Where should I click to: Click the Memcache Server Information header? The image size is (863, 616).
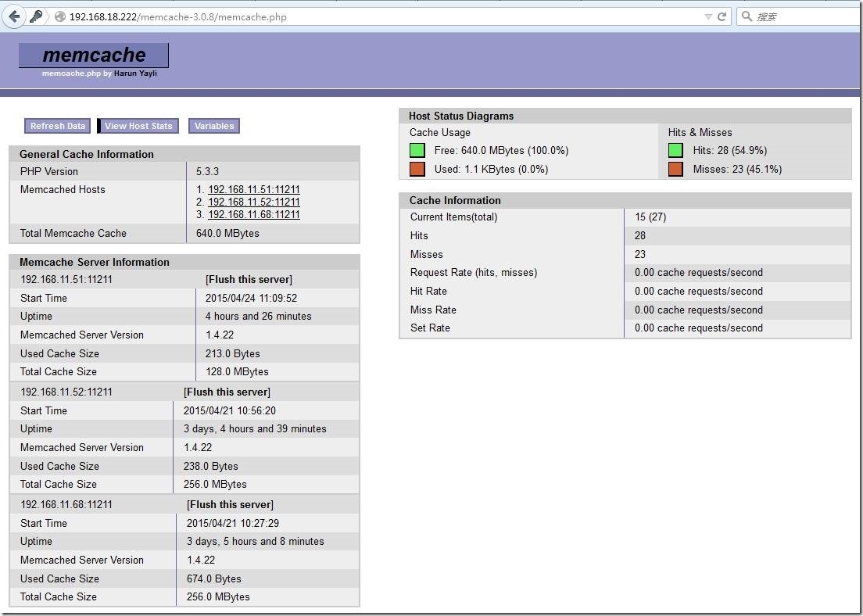tap(184, 262)
